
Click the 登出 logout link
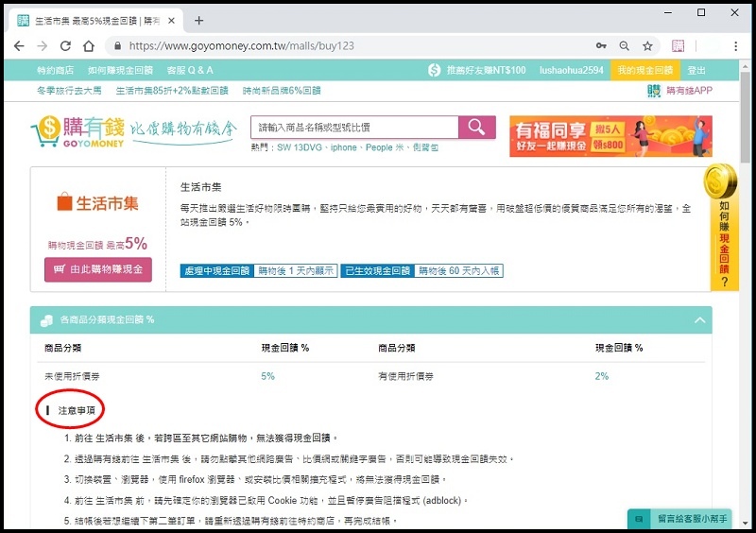696,70
